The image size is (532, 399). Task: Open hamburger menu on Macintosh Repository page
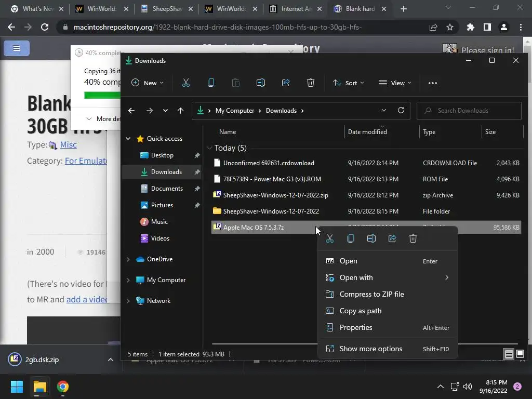[17, 48]
